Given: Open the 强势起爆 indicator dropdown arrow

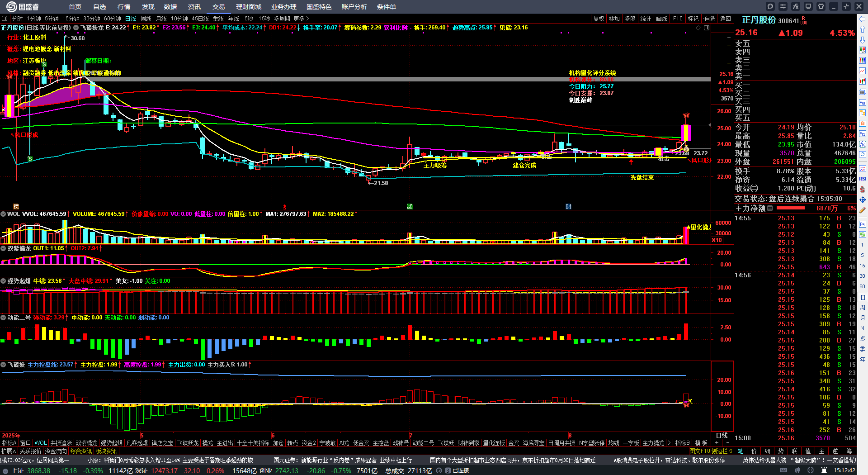Looking at the screenshot, I should [3, 281].
